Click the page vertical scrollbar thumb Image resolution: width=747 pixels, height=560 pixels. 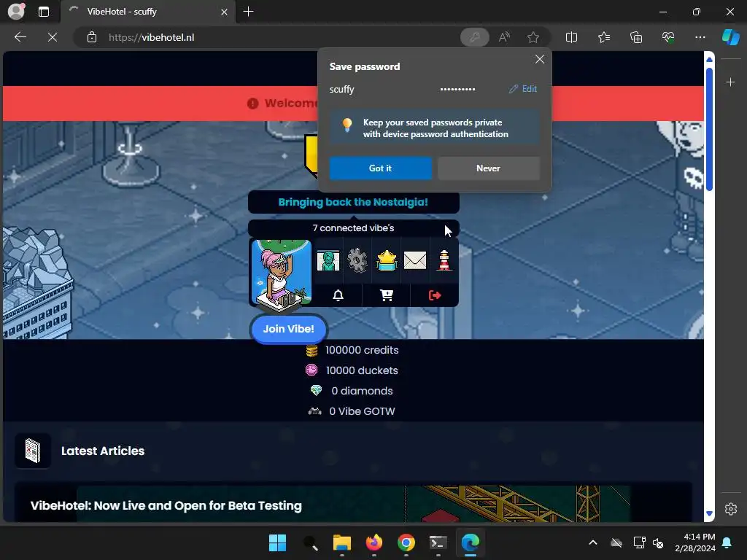pyautogui.click(x=709, y=130)
